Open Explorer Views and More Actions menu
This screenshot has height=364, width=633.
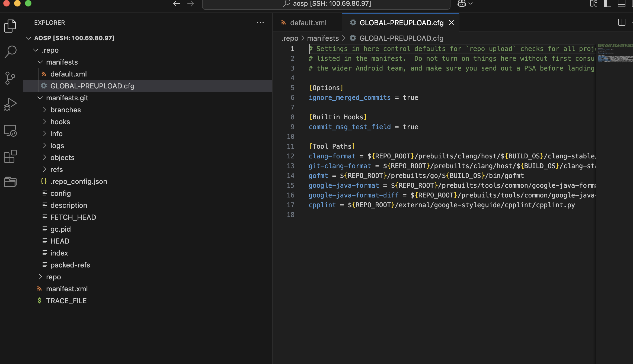pyautogui.click(x=260, y=23)
